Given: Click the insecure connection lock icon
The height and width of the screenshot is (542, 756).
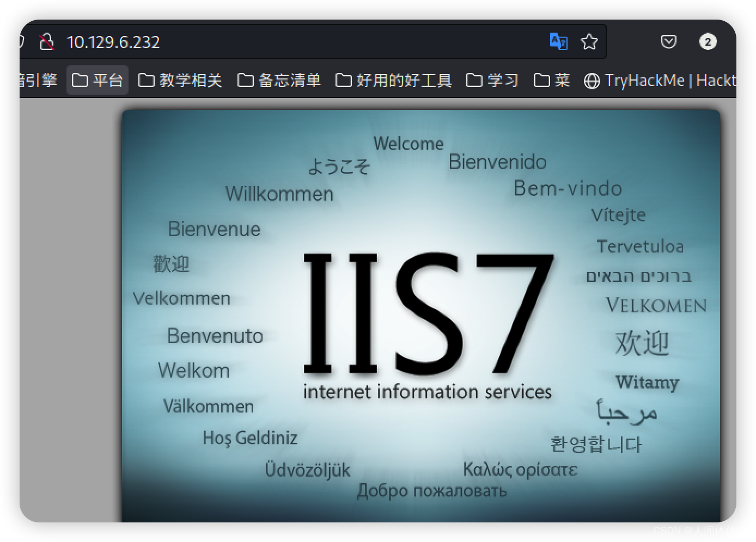Looking at the screenshot, I should pyautogui.click(x=47, y=42).
